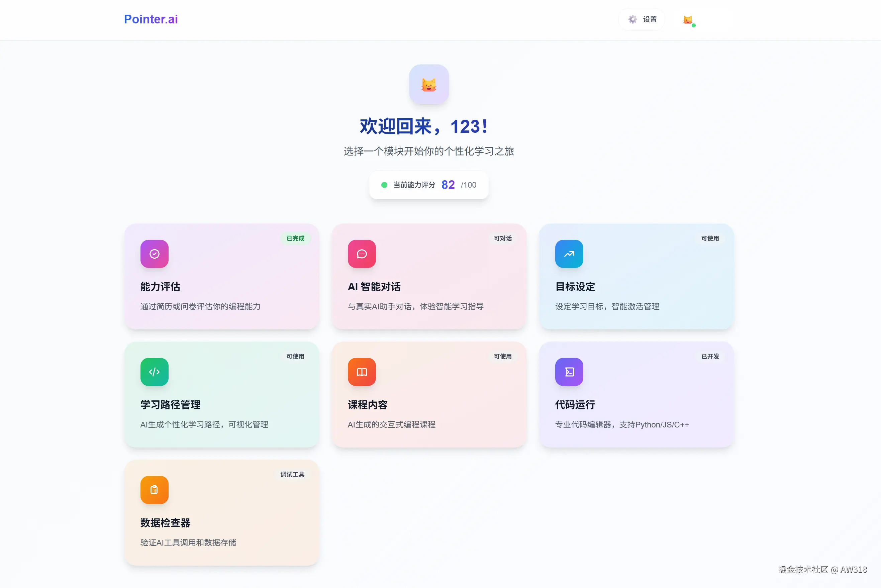This screenshot has width=881, height=588.
Task: Click the orange open-book course icon
Action: pos(362,372)
